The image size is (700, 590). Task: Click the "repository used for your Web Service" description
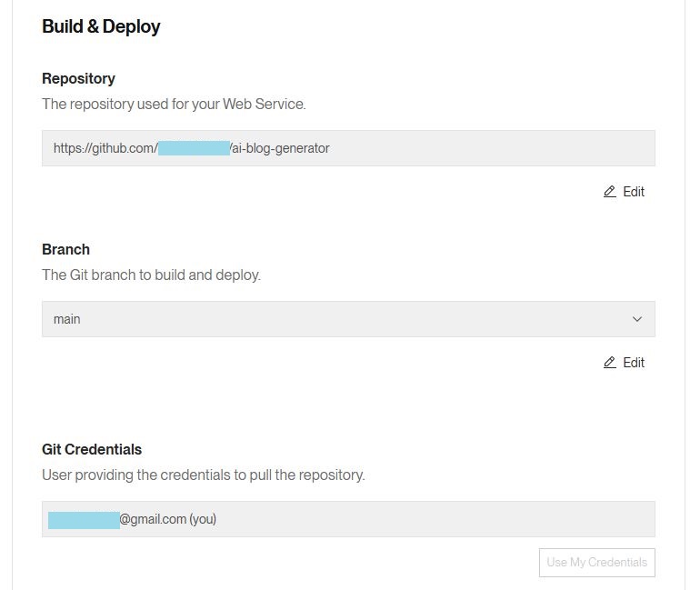pyautogui.click(x=174, y=105)
